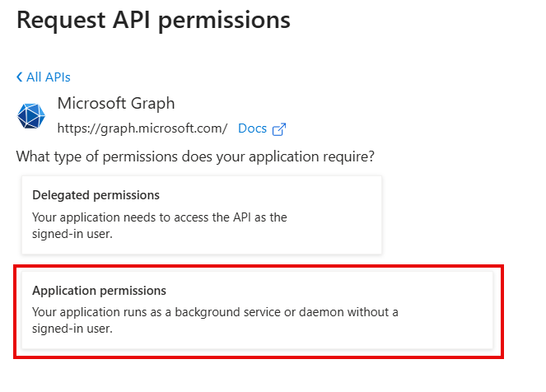Click 'signed-in user.' text under Application permissions

(x=72, y=329)
